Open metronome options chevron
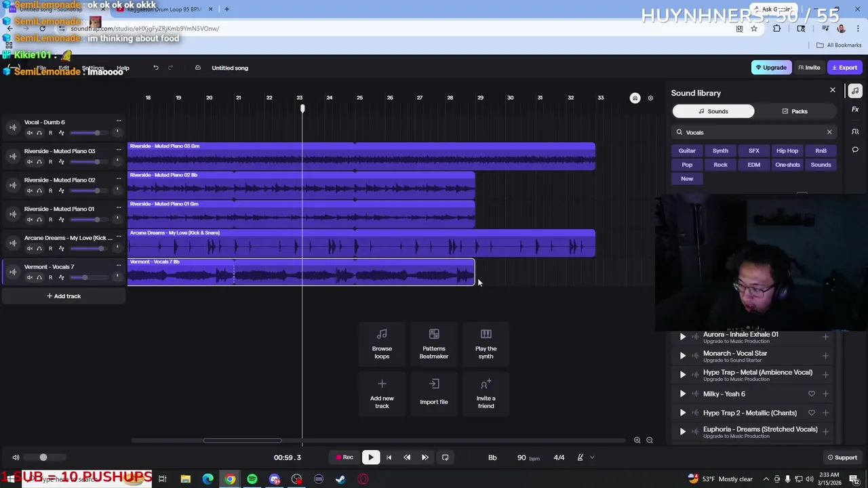This screenshot has height=488, width=868. (x=592, y=457)
